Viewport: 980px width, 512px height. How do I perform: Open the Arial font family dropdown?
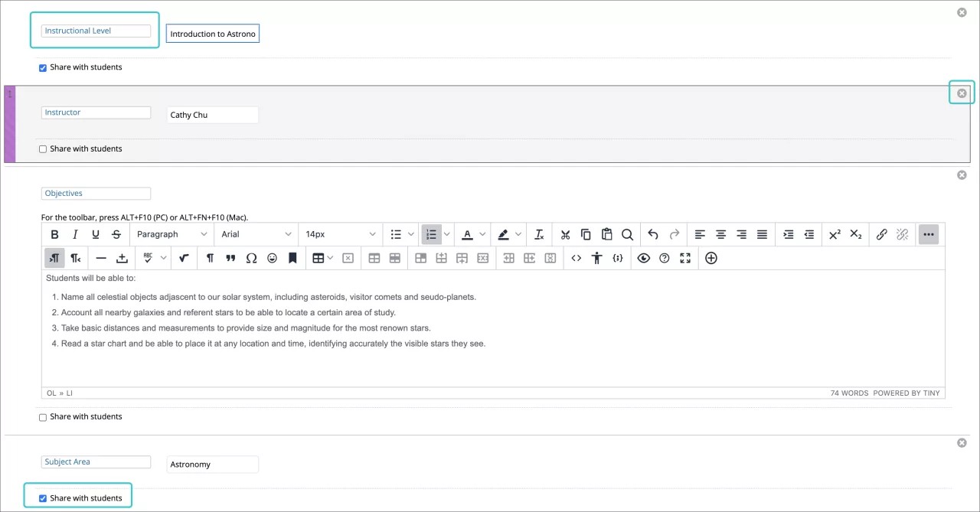(x=256, y=234)
